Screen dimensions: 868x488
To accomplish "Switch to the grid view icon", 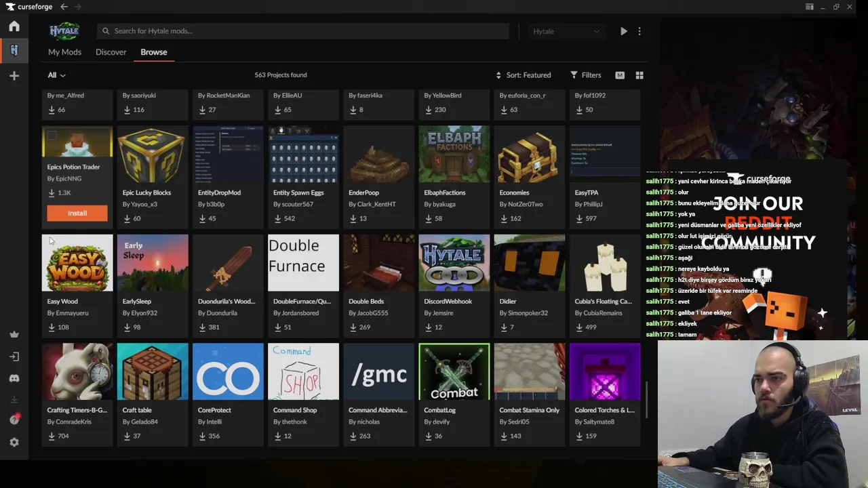I will tap(639, 75).
